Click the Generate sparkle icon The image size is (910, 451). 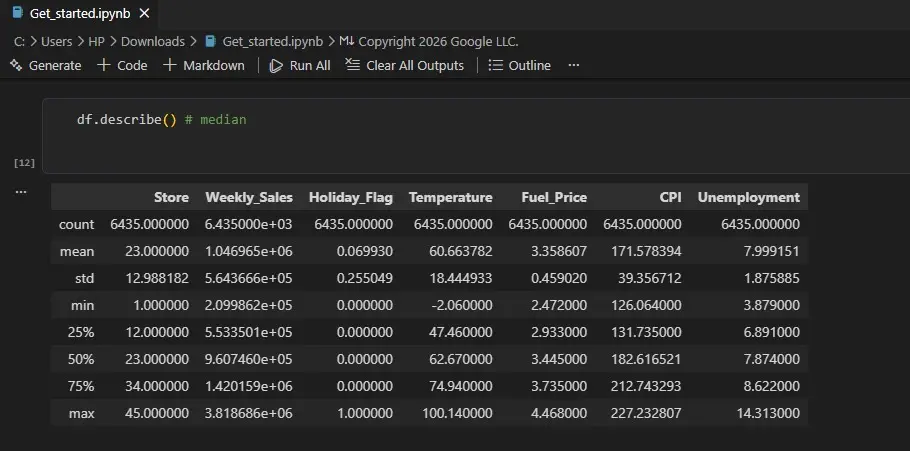[x=16, y=65]
